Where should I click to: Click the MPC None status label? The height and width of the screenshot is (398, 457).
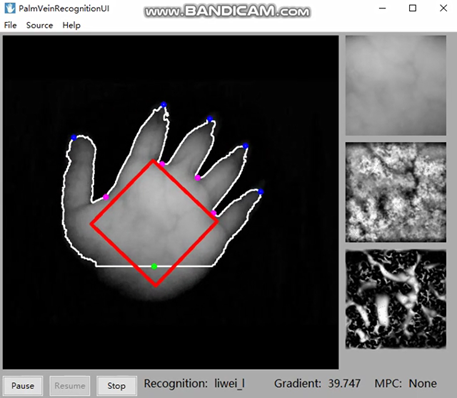(406, 383)
